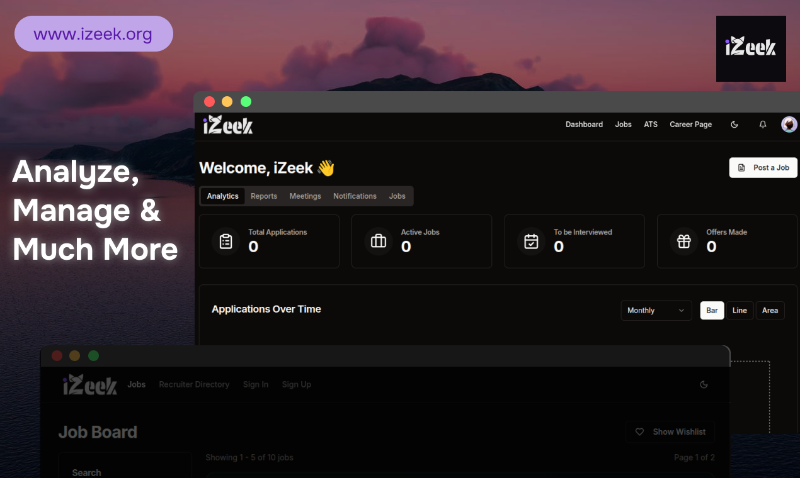Viewport: 800px width, 478px height.
Task: Click the iZeek logo in dashboard header
Action: 228,126
